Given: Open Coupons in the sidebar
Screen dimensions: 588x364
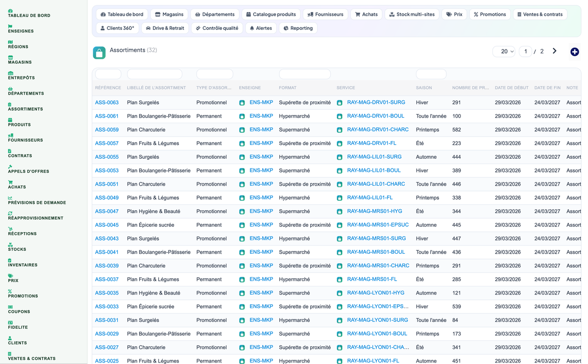Looking at the screenshot, I should [x=19, y=309].
